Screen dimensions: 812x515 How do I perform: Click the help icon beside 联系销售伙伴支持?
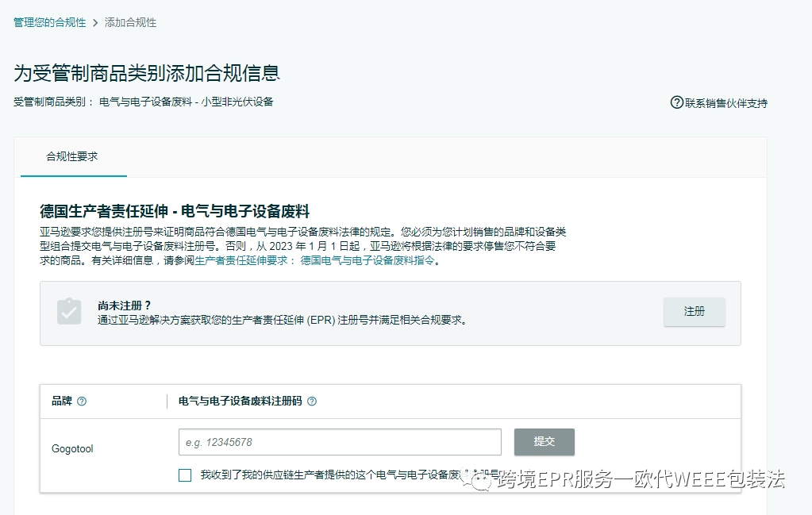[675, 102]
